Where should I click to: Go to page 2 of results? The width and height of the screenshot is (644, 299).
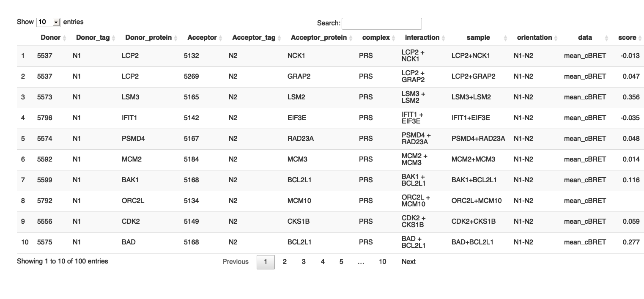click(x=285, y=262)
